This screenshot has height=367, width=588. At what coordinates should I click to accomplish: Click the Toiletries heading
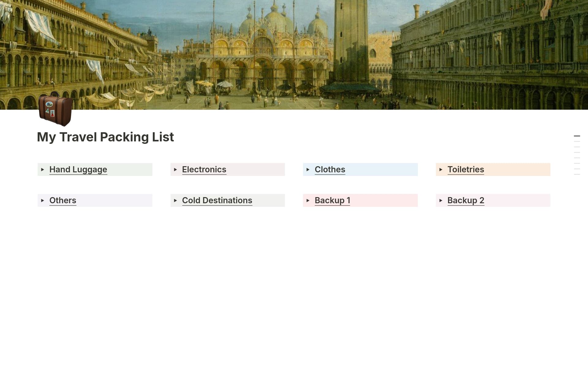(466, 170)
